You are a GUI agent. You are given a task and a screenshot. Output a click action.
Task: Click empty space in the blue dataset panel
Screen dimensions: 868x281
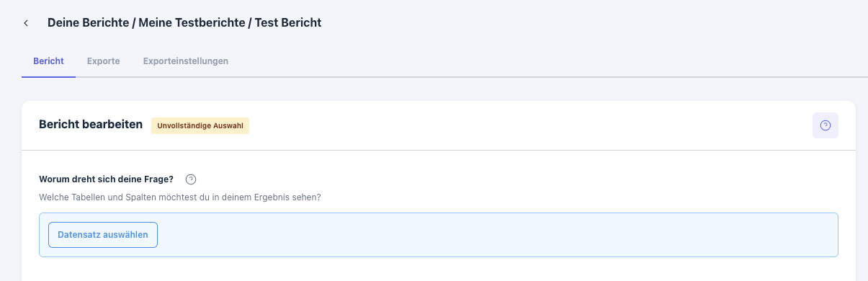(497, 235)
